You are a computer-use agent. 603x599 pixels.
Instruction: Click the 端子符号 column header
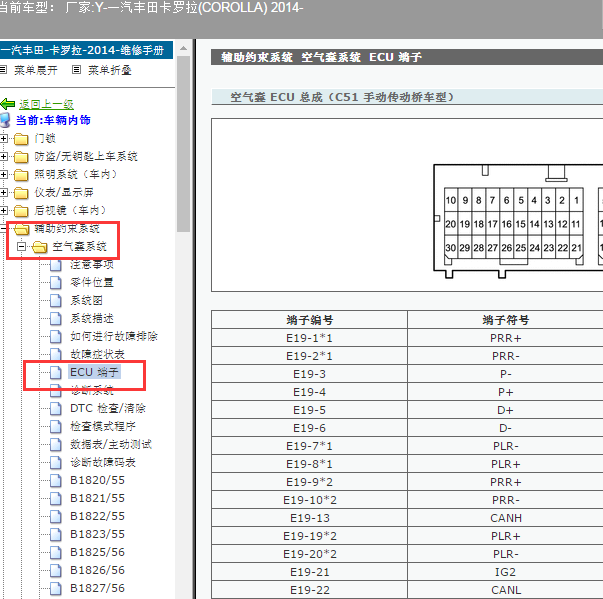click(x=505, y=319)
